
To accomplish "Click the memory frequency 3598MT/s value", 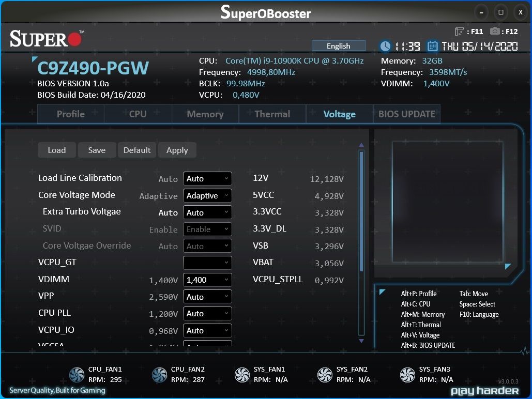I will coord(448,72).
